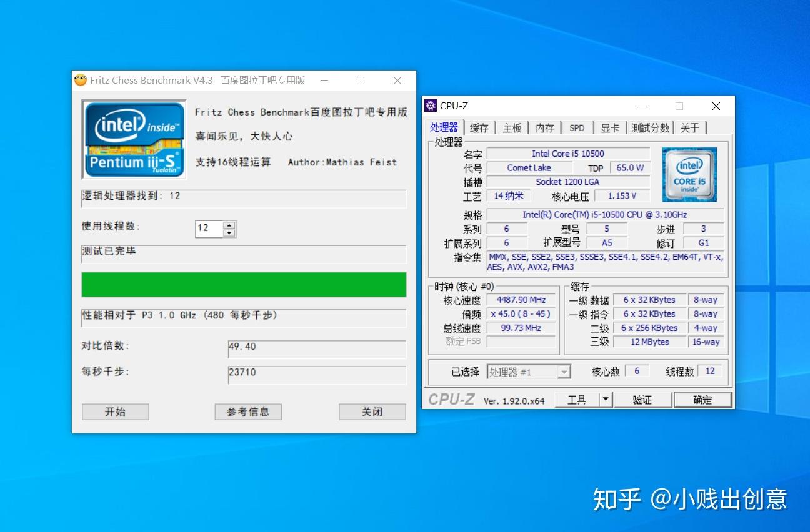Click the TDP value '65.0 W'
The height and width of the screenshot is (532, 810).
click(x=630, y=167)
